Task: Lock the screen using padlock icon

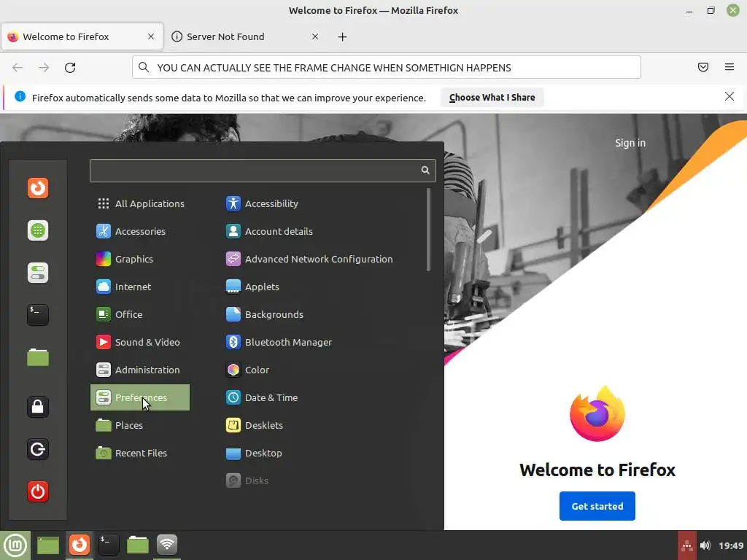Action: (38, 407)
